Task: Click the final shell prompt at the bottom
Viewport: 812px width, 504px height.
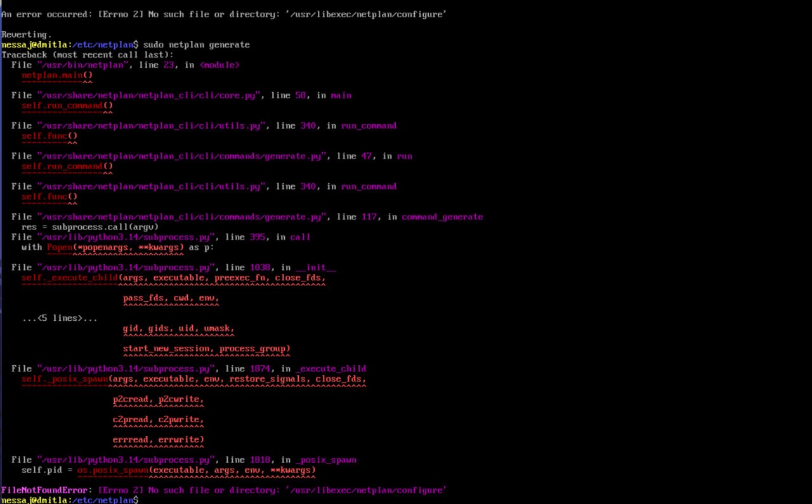Action: pos(70,500)
